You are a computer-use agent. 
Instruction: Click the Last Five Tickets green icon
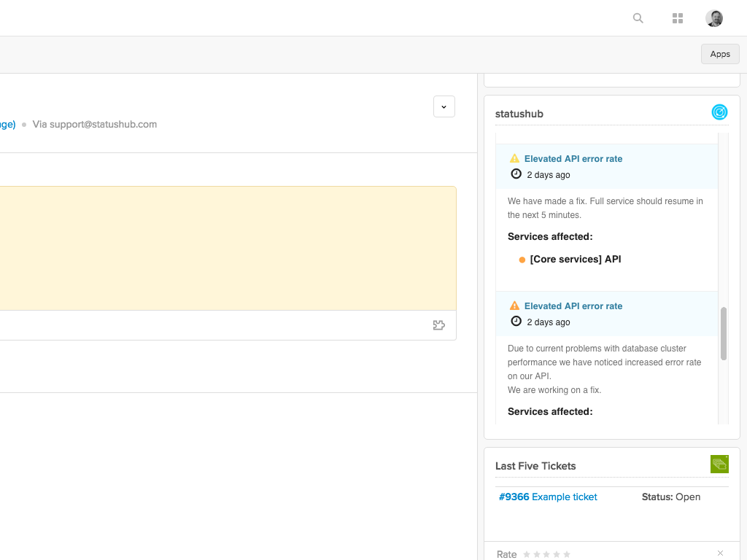coord(719,464)
